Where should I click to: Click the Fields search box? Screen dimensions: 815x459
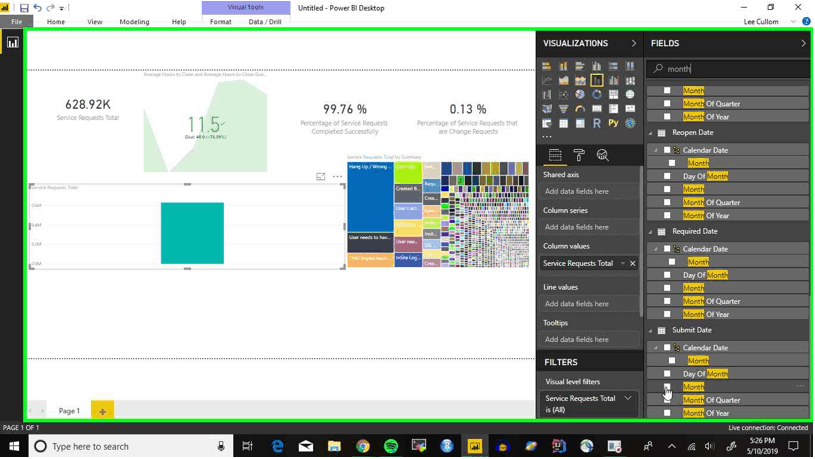tap(728, 69)
